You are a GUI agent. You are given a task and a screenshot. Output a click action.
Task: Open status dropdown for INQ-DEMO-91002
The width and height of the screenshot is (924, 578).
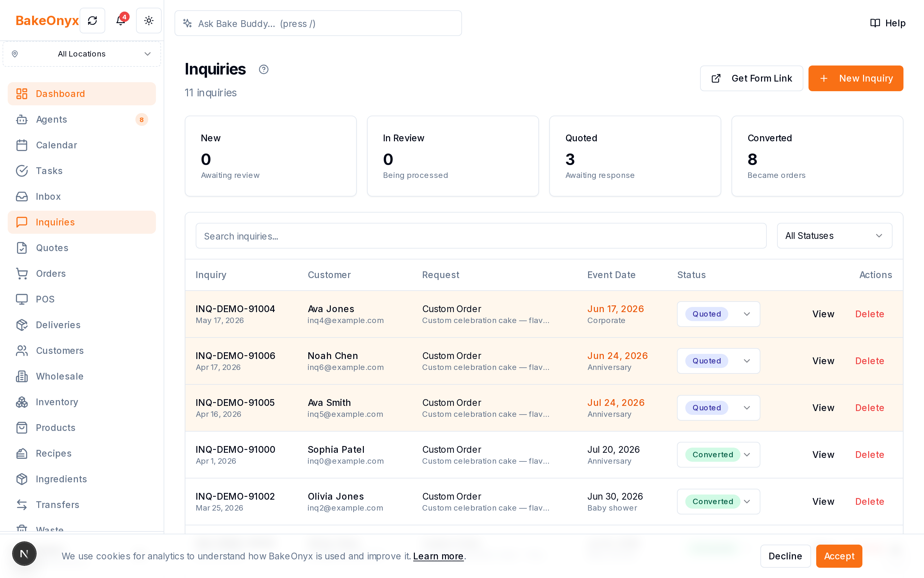718,502
